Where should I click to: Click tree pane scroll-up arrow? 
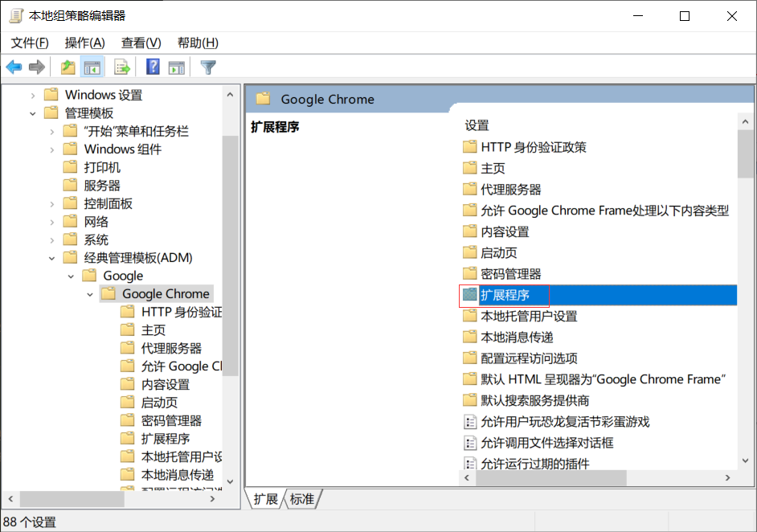(x=231, y=95)
